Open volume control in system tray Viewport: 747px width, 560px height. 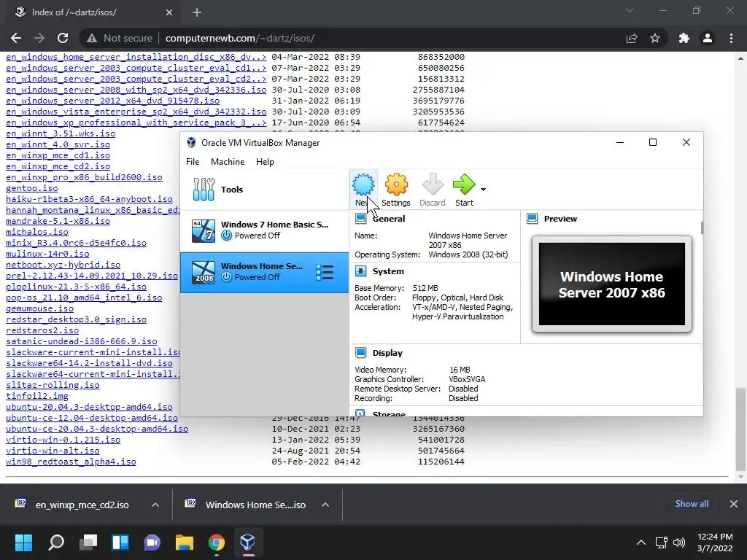[x=679, y=542]
